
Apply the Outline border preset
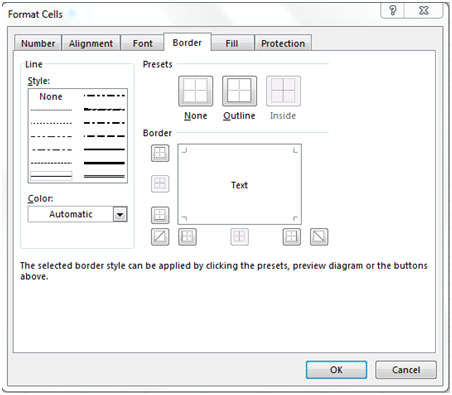(x=239, y=91)
